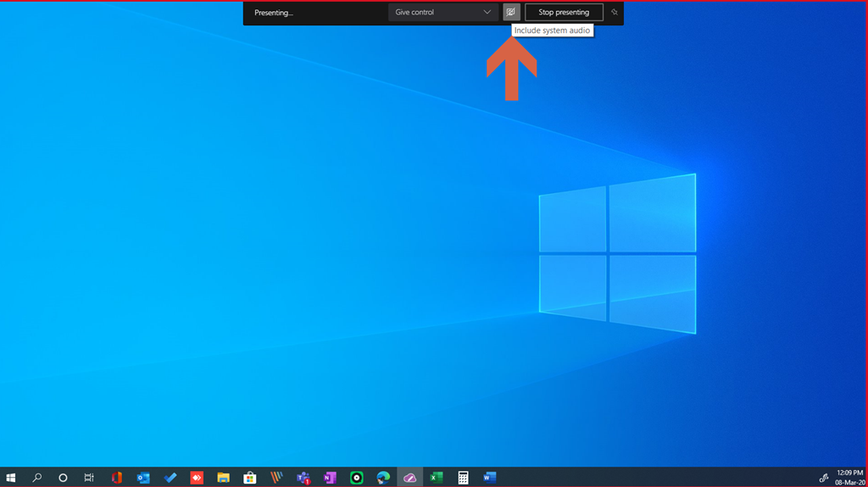The width and height of the screenshot is (868, 487).
Task: Open File Explorer from the taskbar
Action: point(223,477)
